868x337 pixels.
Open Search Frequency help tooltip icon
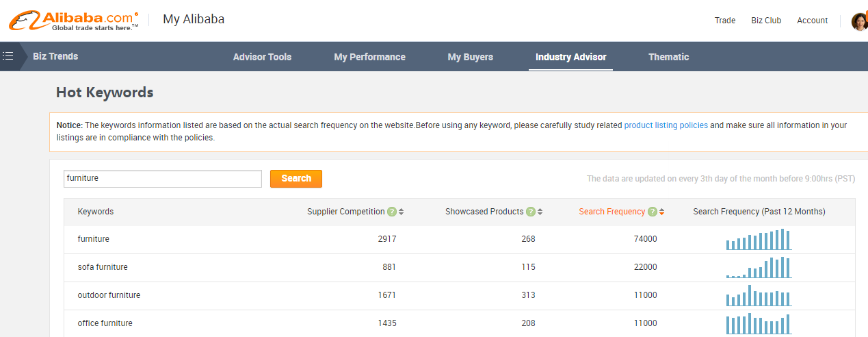point(653,212)
